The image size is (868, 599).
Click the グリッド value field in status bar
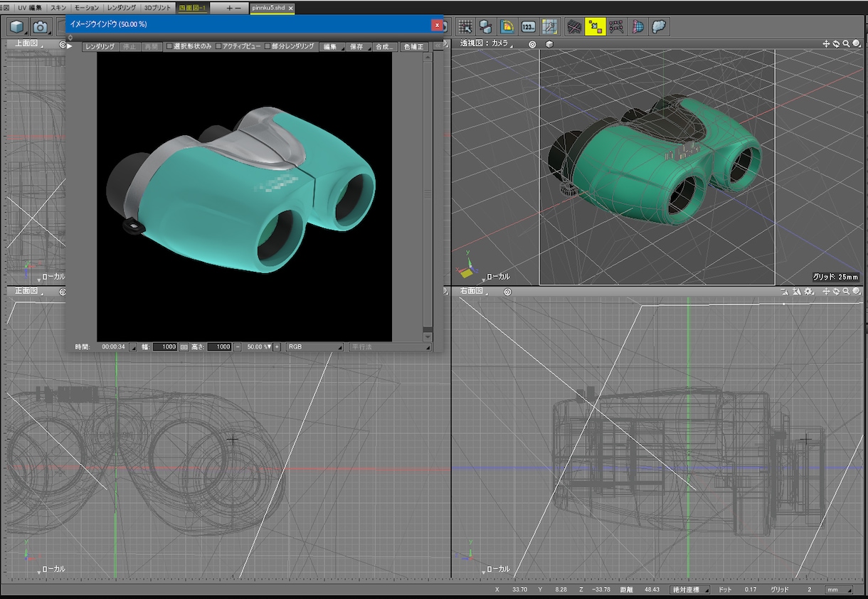point(809,590)
